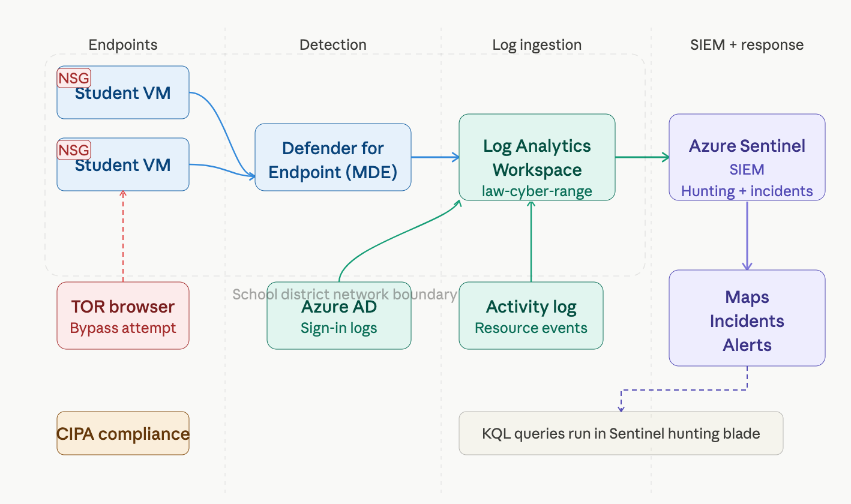Click the "Hunting + incidents" text
The image size is (851, 504).
[747, 191]
